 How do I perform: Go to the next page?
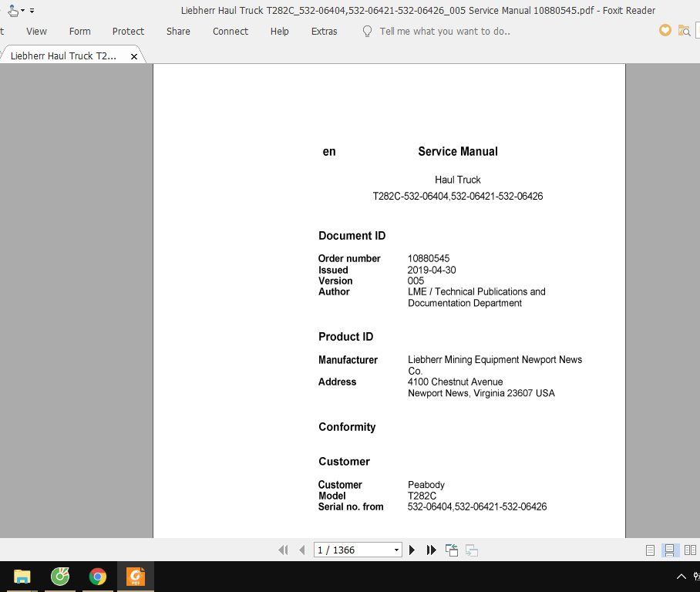pos(412,550)
